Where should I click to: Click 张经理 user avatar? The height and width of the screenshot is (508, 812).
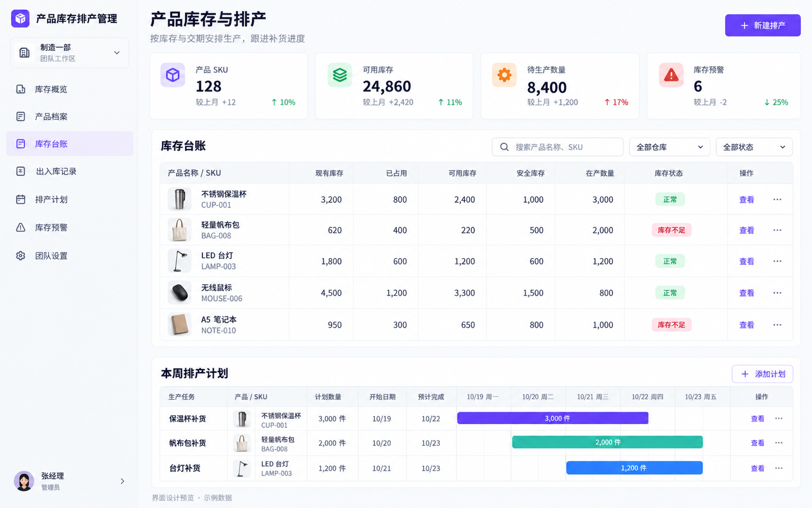pyautogui.click(x=24, y=481)
